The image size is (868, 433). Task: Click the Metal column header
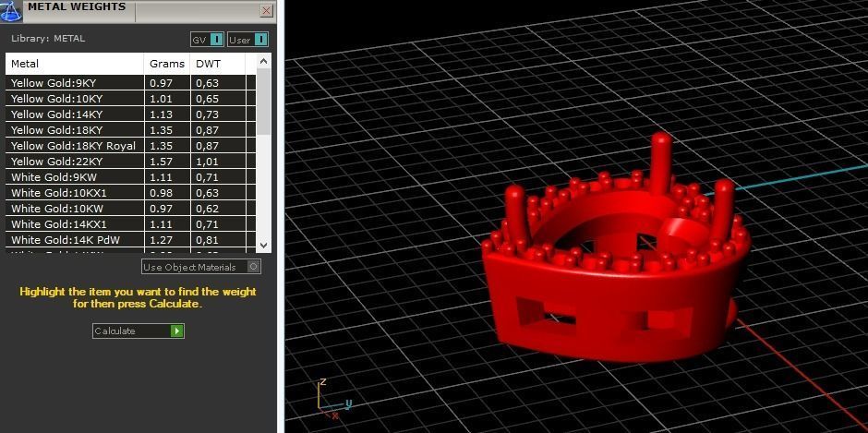click(75, 64)
